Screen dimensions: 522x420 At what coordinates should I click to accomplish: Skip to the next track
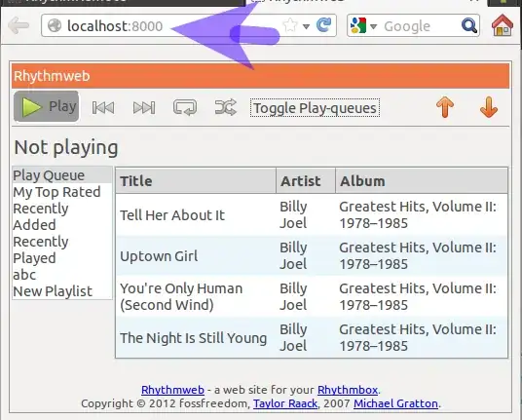pyautogui.click(x=144, y=107)
